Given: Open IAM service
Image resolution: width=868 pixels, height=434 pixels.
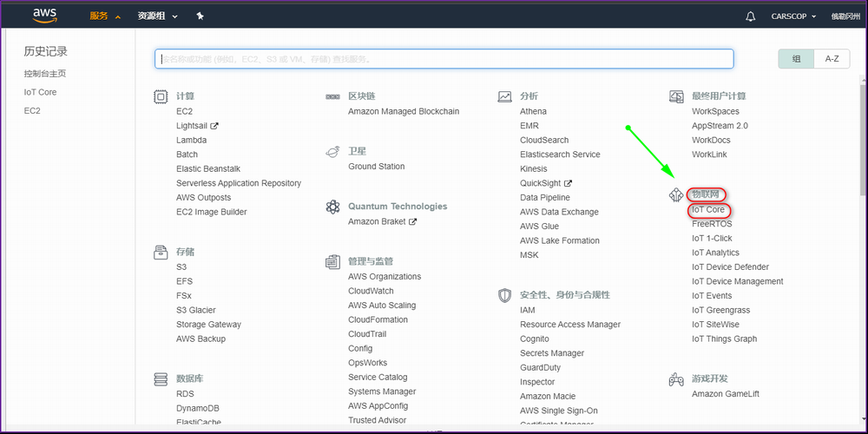Looking at the screenshot, I should (x=528, y=310).
